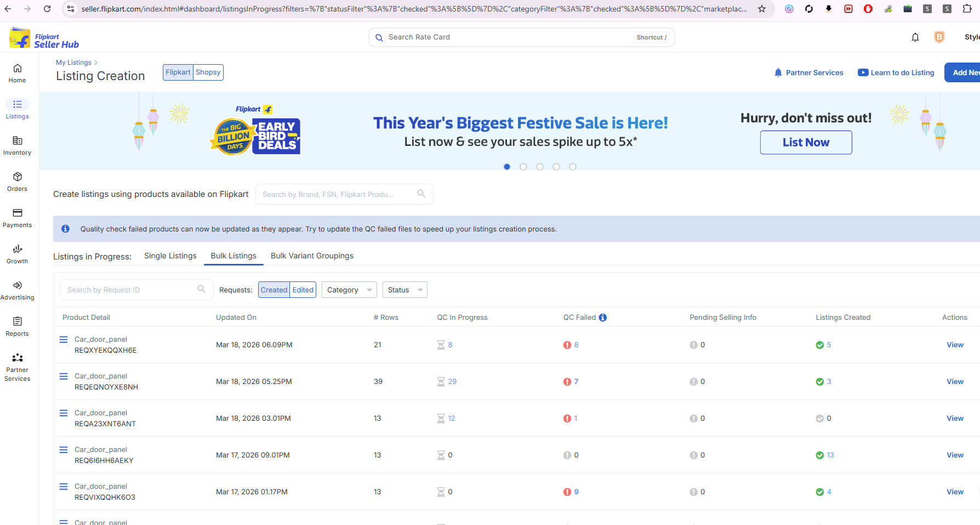Filter requests by Edited
Screen dimensions: 980x525
[x=303, y=290]
